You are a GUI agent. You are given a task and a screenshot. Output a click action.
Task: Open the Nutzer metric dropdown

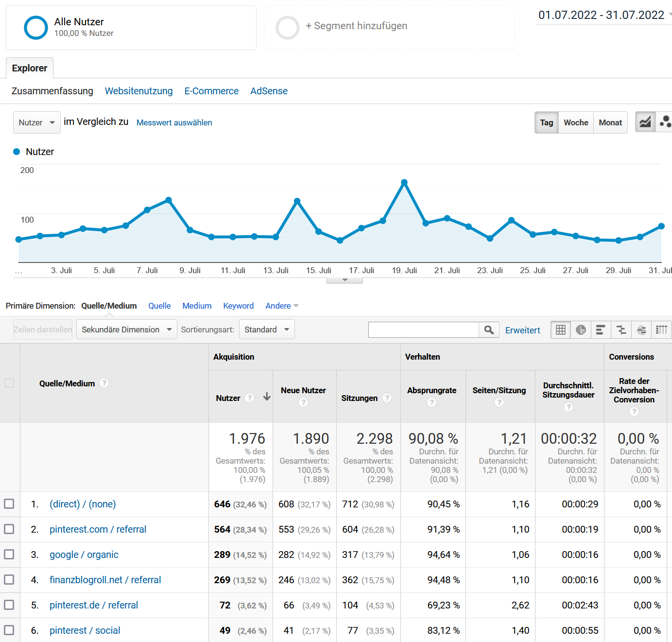(37, 122)
